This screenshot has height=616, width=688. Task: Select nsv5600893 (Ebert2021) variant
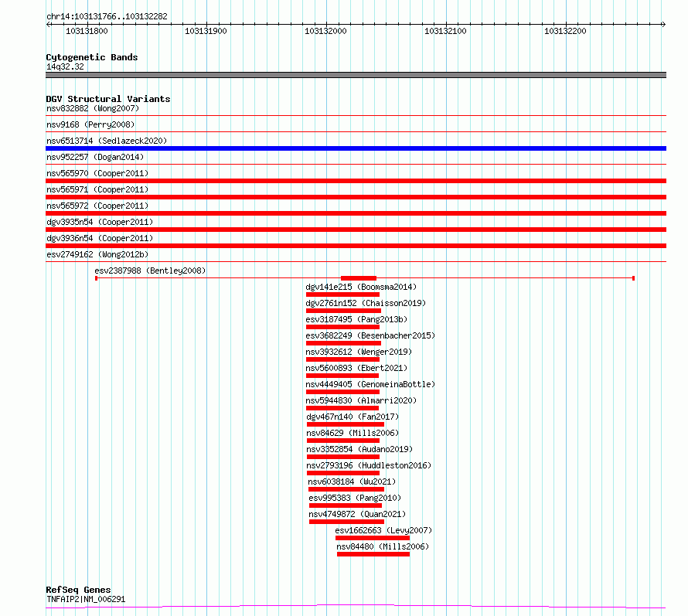click(356, 368)
